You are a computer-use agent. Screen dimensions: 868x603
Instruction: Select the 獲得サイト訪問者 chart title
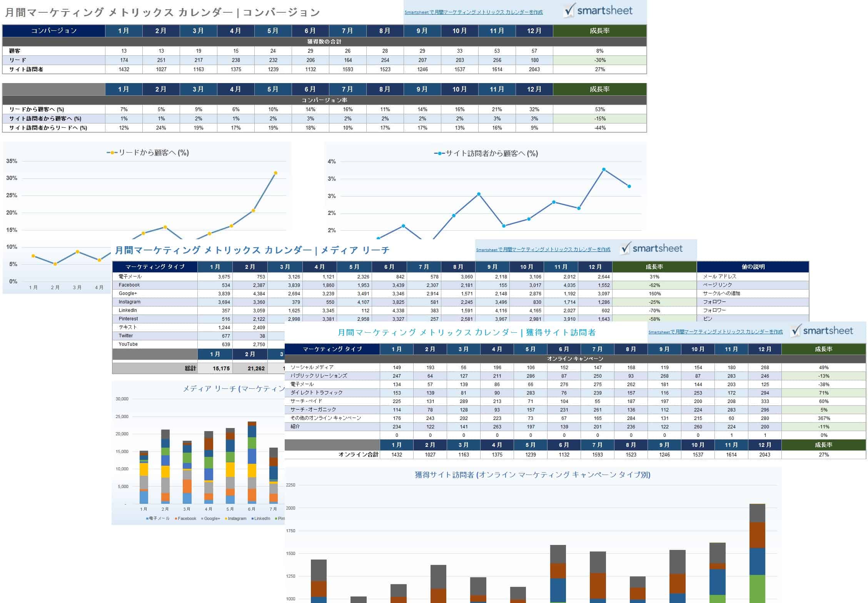click(532, 475)
